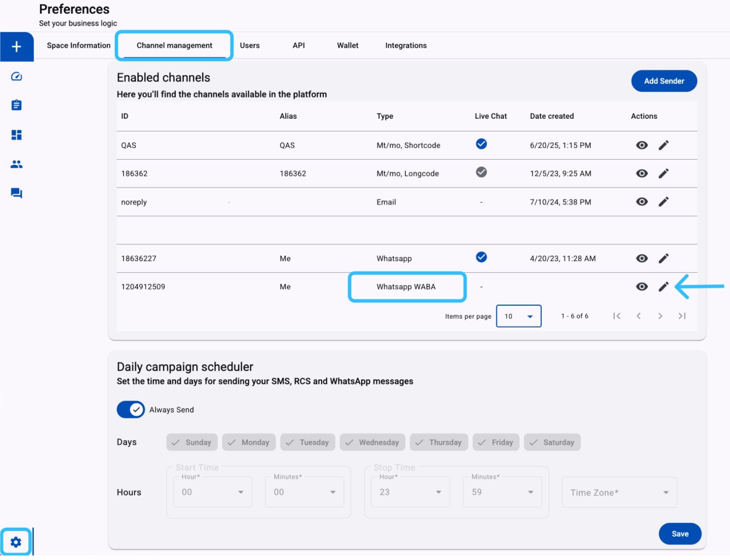This screenshot has height=560, width=730.
Task: Open the chat conversations sidebar icon
Action: pyautogui.click(x=16, y=193)
